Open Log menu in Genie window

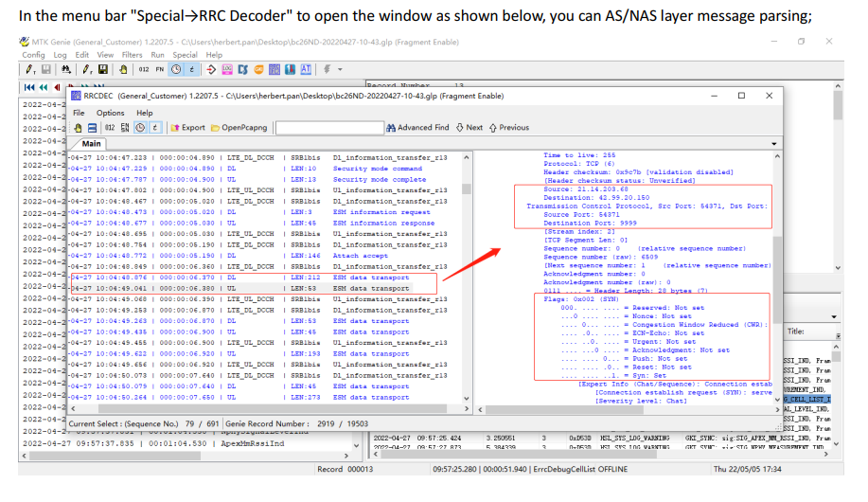pyautogui.click(x=60, y=55)
